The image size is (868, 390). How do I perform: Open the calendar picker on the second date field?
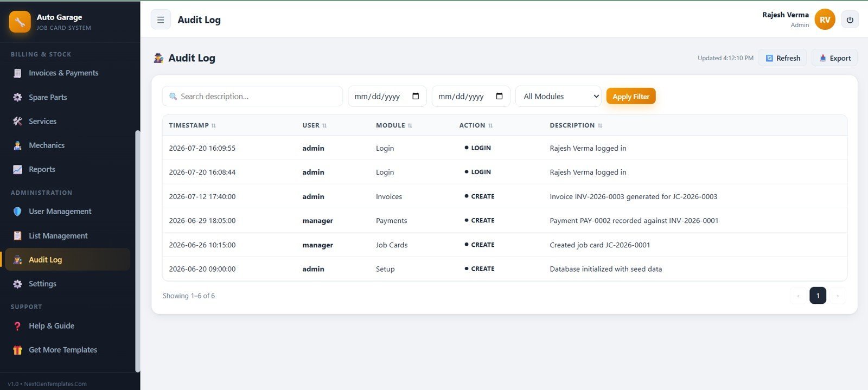point(499,96)
